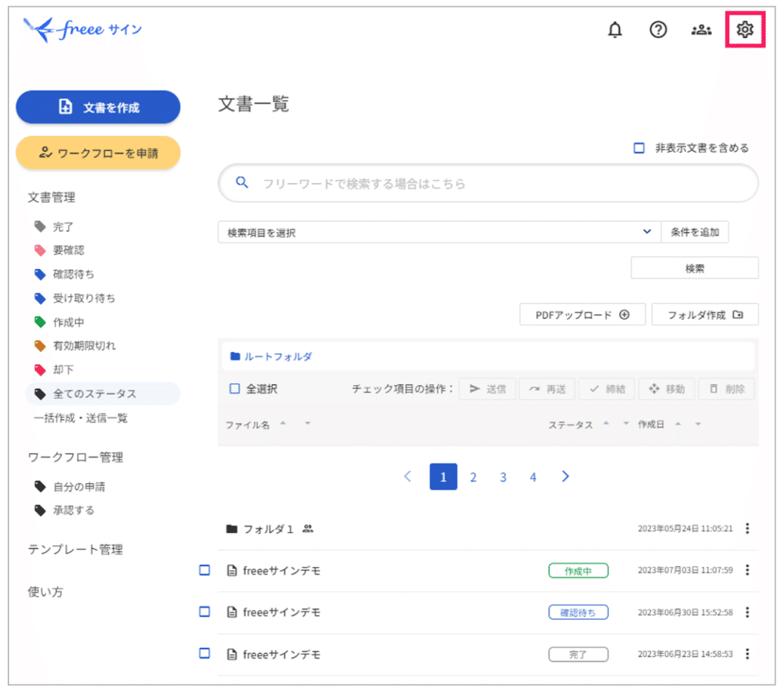Sort file name descending arrow
This screenshot has width=784, height=693.
click(308, 423)
